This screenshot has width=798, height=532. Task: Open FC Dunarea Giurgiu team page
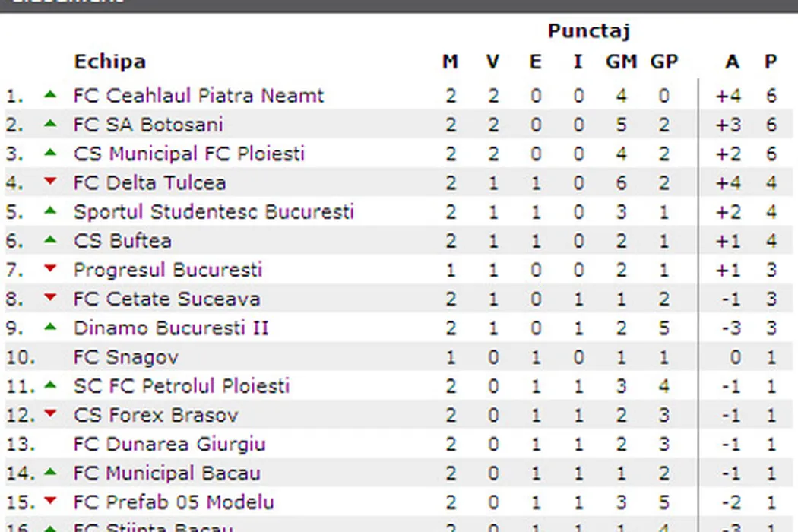tap(169, 444)
